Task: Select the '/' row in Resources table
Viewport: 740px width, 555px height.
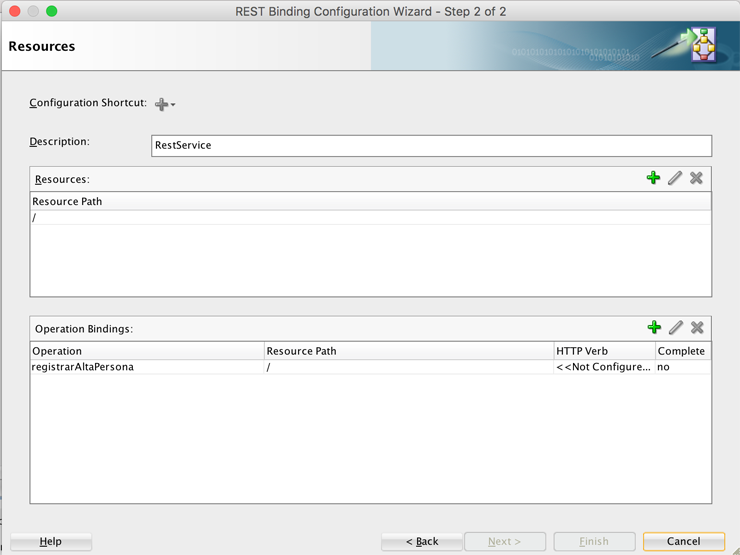Action: (370, 218)
